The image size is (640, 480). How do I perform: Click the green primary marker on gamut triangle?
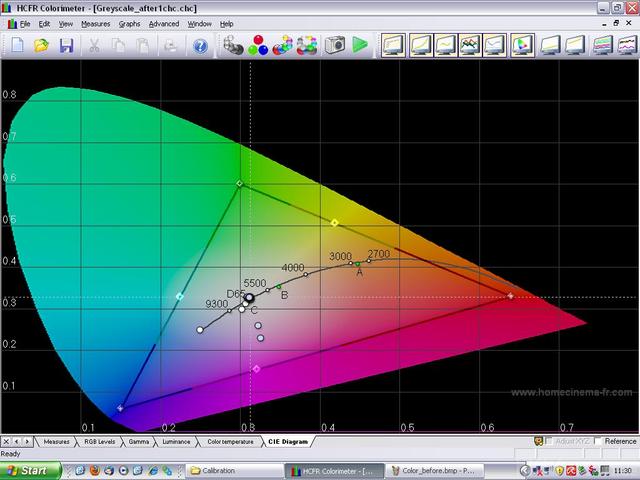coord(240,184)
